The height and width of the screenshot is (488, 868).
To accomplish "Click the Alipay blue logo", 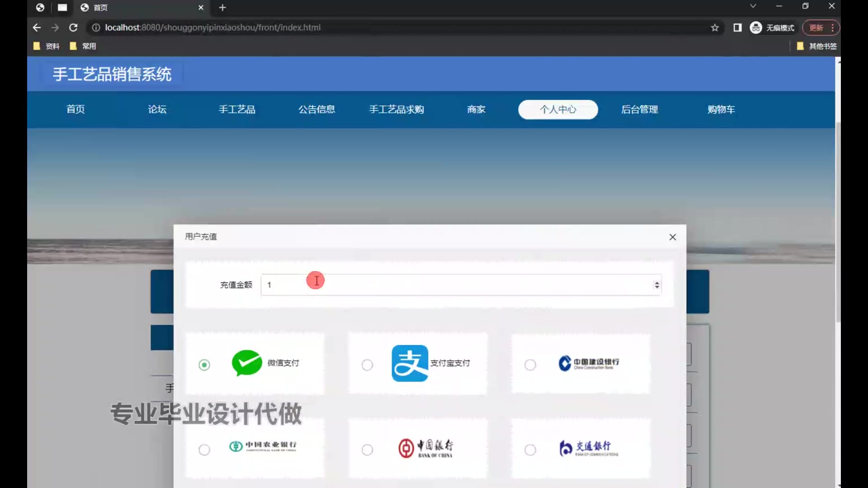I will point(410,363).
